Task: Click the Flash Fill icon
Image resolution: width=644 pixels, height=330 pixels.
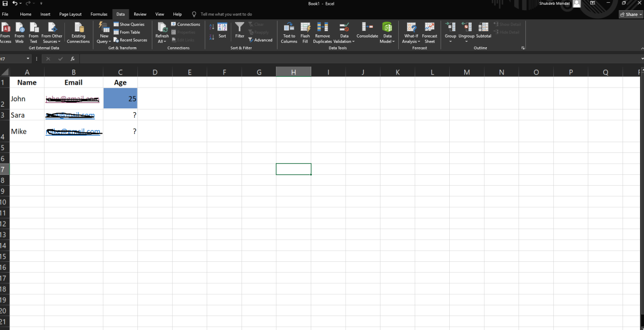Action: (305, 28)
